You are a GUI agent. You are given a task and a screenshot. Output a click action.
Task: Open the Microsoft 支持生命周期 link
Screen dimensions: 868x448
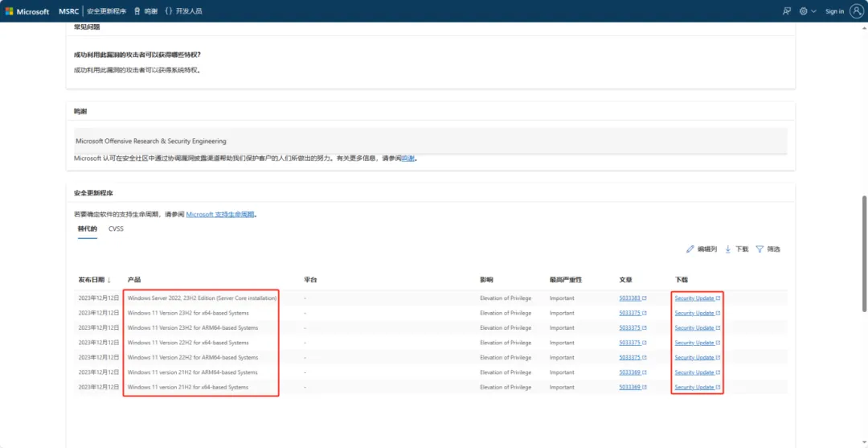point(220,214)
